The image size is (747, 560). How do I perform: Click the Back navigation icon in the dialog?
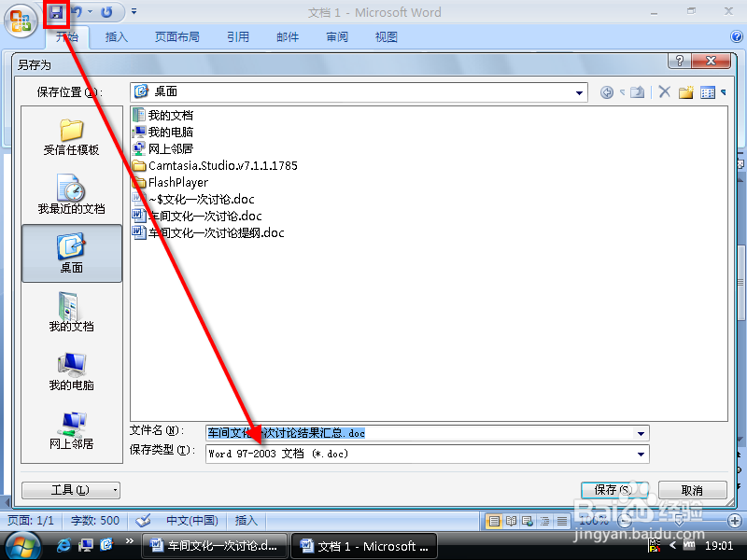(607, 91)
